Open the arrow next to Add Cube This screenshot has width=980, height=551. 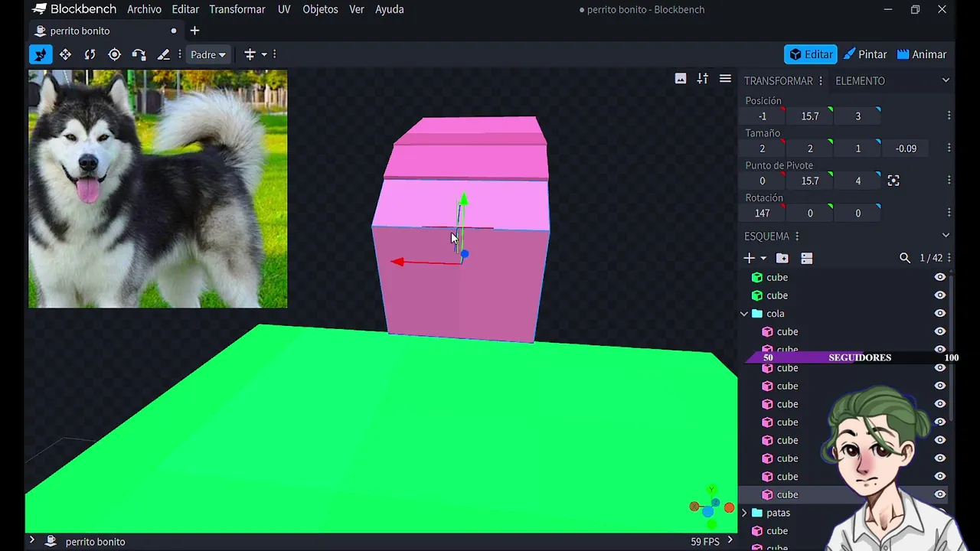763,259
